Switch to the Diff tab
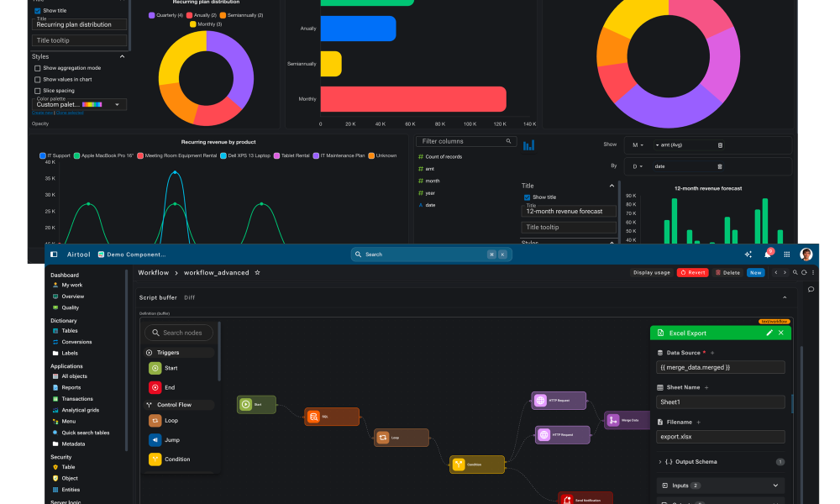Screen dimensions: 840x504 [x=190, y=297]
